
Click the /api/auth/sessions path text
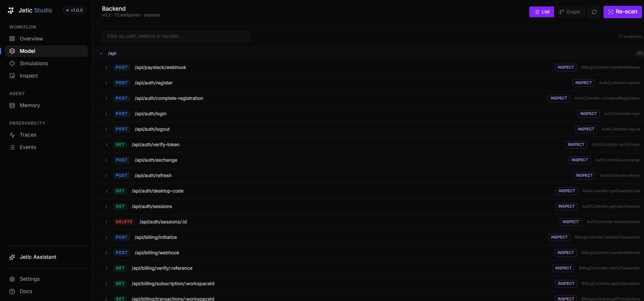pyautogui.click(x=152, y=207)
